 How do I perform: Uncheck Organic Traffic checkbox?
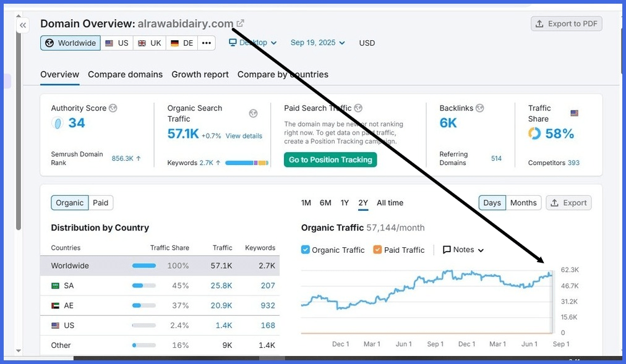pyautogui.click(x=306, y=250)
